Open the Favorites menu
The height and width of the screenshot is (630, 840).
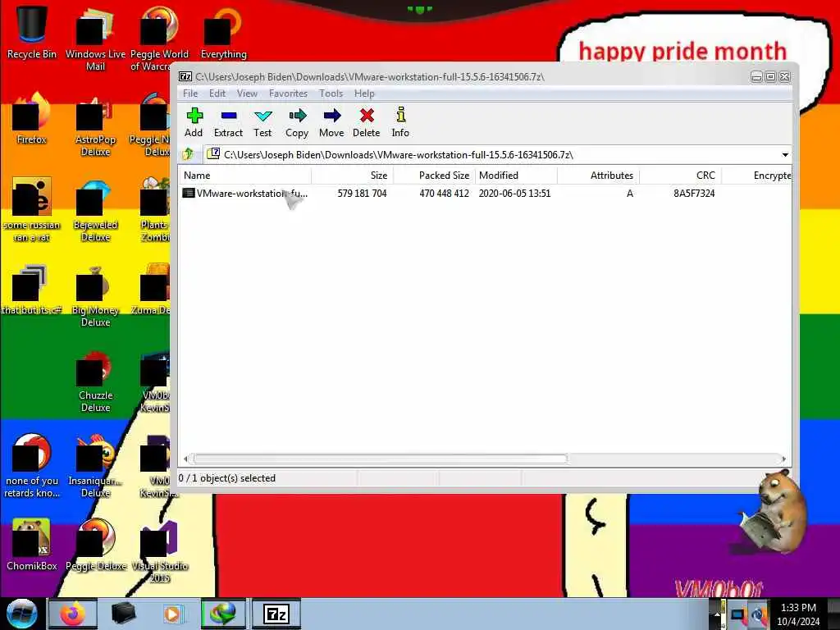[x=288, y=94]
